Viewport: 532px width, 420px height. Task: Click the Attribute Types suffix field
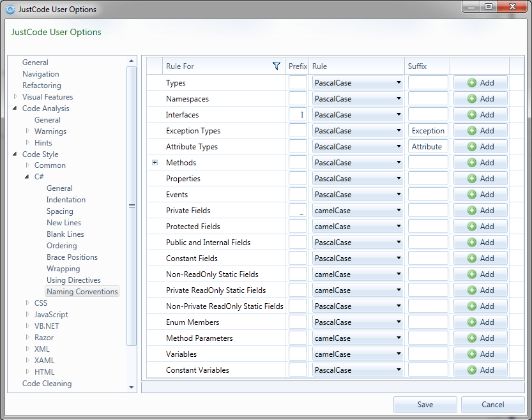tap(428, 146)
